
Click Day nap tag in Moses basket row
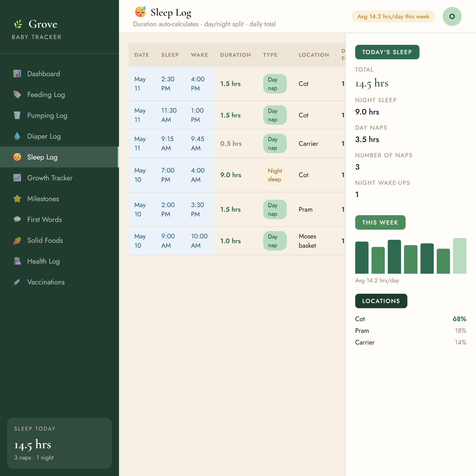275,241
